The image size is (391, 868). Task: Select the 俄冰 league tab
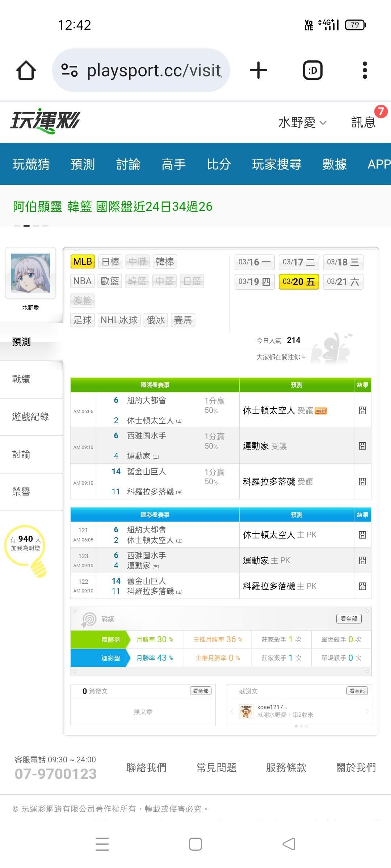156,320
